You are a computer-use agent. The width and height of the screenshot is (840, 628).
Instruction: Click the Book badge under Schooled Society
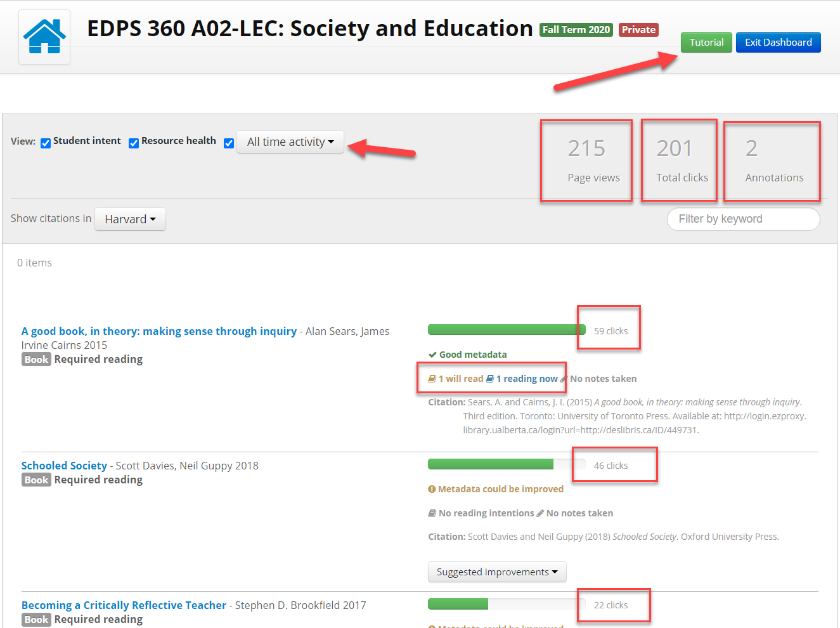(36, 480)
